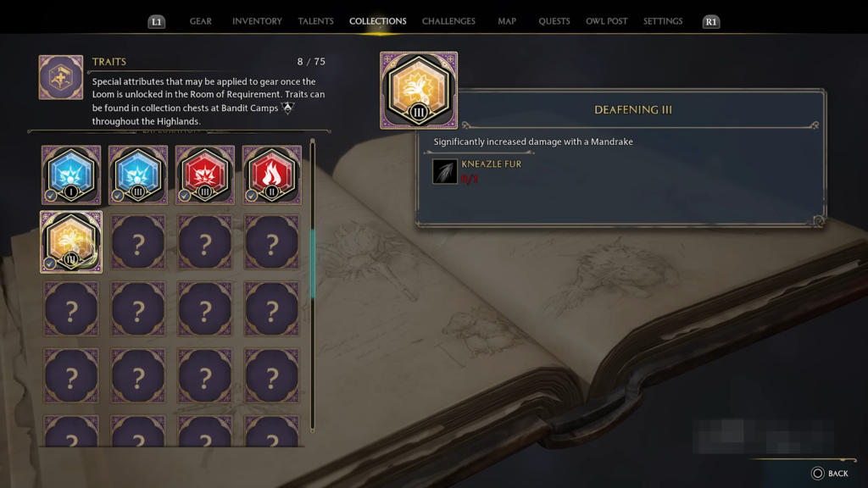
Task: Select the blue level I trait icon
Action: tap(71, 175)
